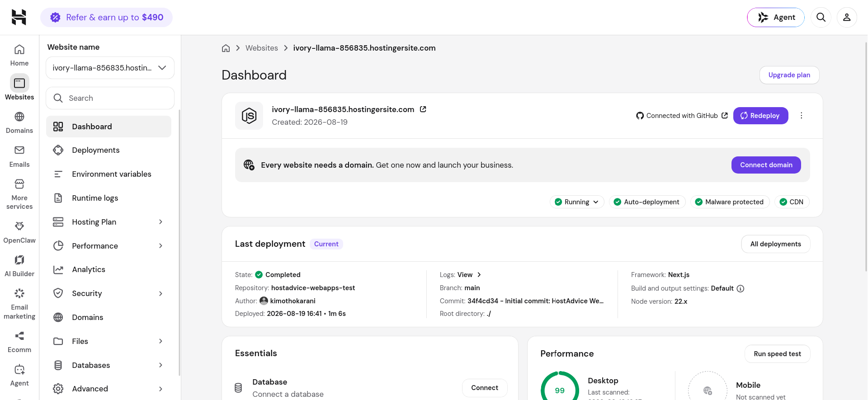Open Websites in the left rail
Viewport: 868px width, 400px height.
point(19,88)
